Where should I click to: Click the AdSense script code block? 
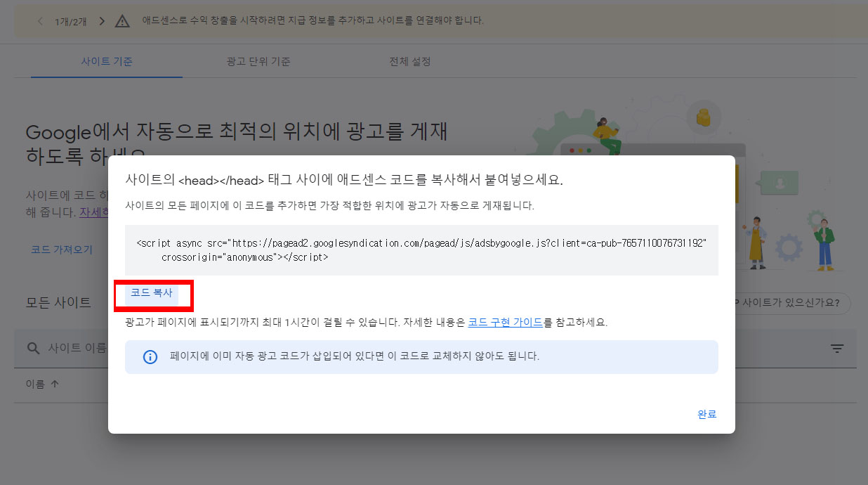421,250
